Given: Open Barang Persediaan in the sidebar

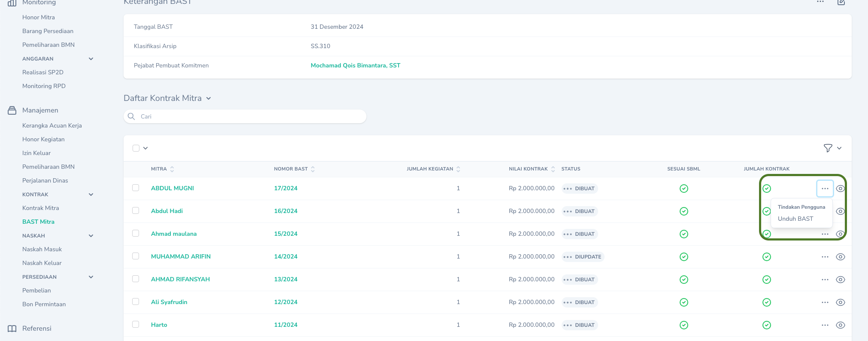Looking at the screenshot, I should click(48, 31).
